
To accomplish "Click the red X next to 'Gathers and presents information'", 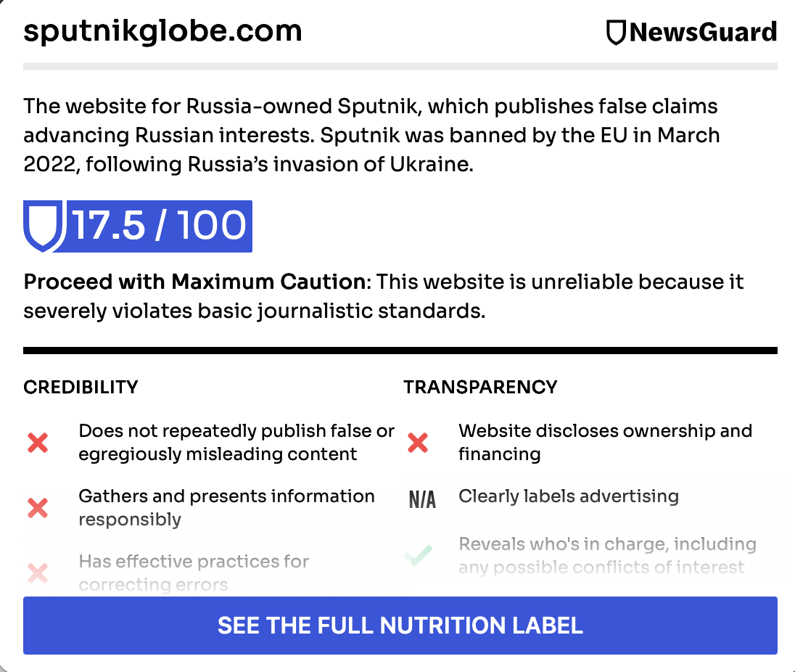I will 38,507.
